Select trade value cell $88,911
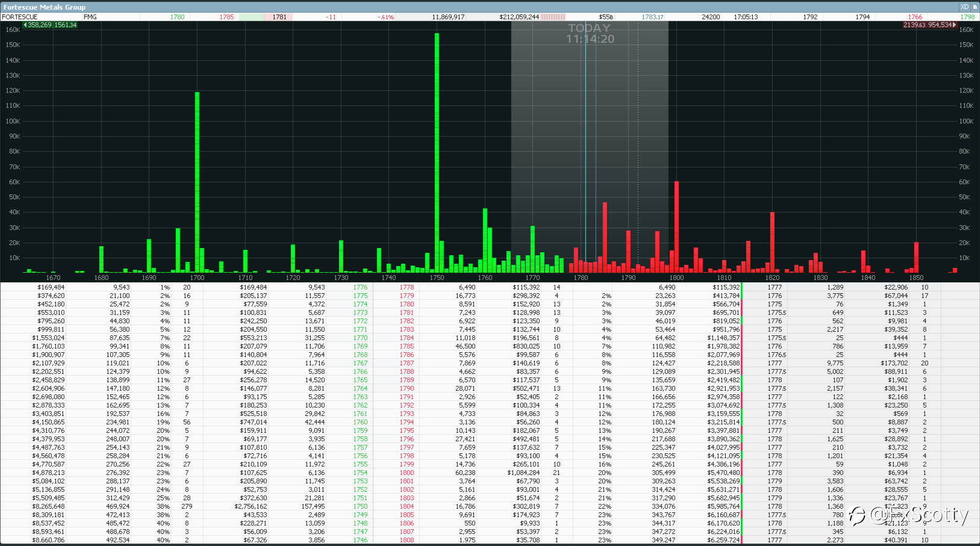The image size is (980, 546). 896,371
